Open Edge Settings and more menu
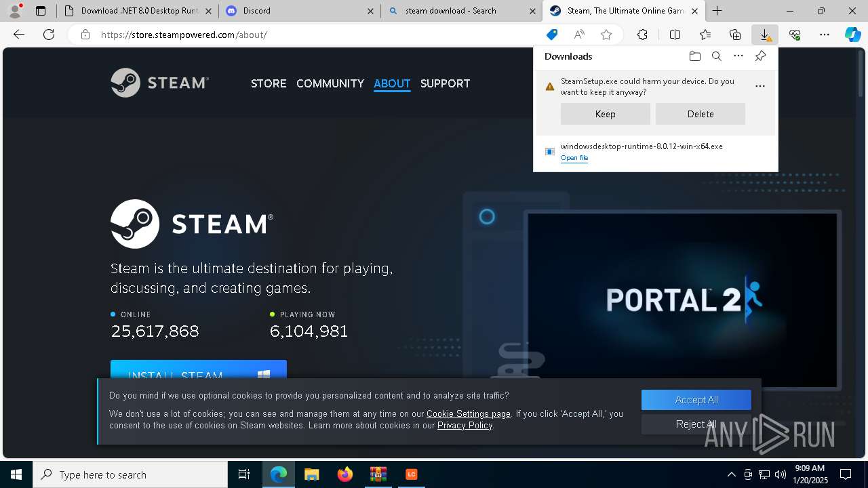868x488 pixels. [825, 35]
